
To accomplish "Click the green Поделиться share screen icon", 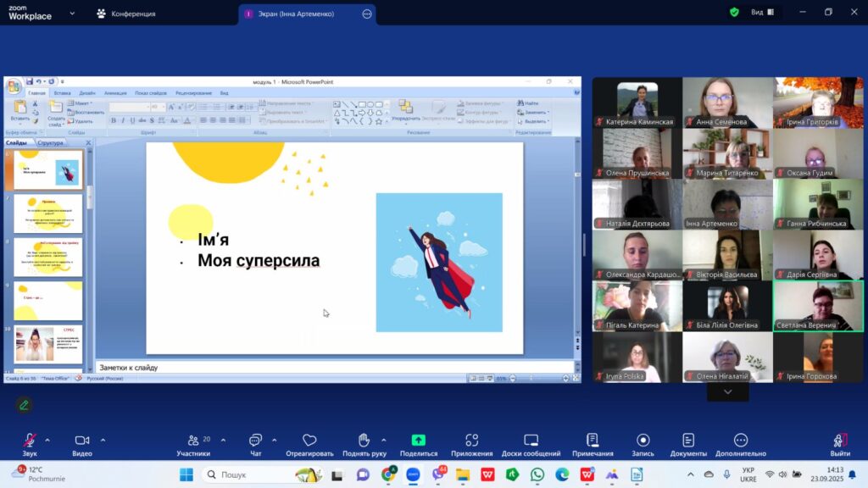I will click(x=418, y=441).
